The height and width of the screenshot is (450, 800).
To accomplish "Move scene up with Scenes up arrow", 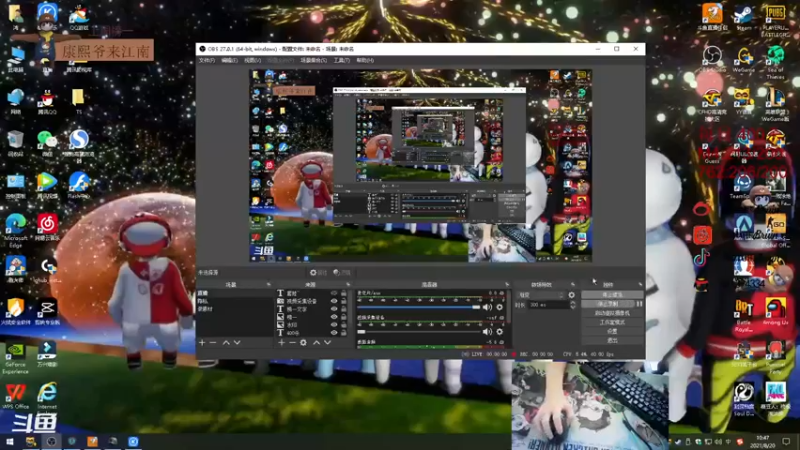I will point(226,343).
